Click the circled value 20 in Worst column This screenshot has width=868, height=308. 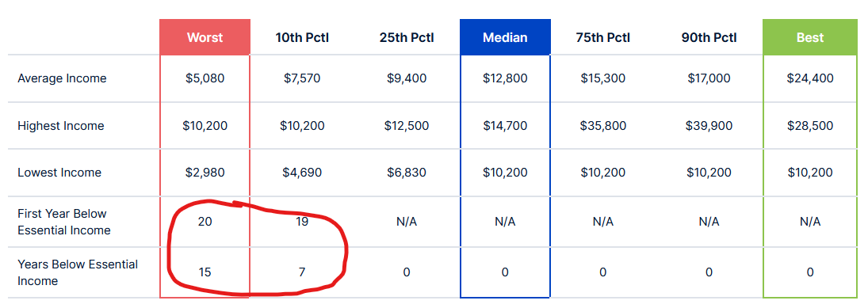[x=205, y=222]
